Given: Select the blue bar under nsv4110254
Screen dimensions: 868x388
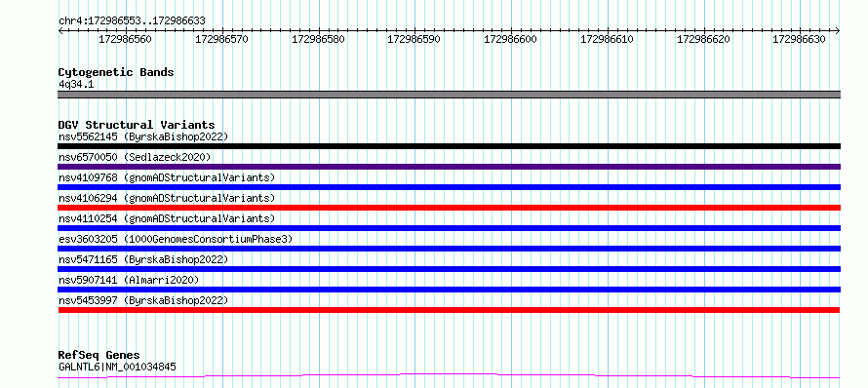Looking at the screenshot, I should [449, 228].
